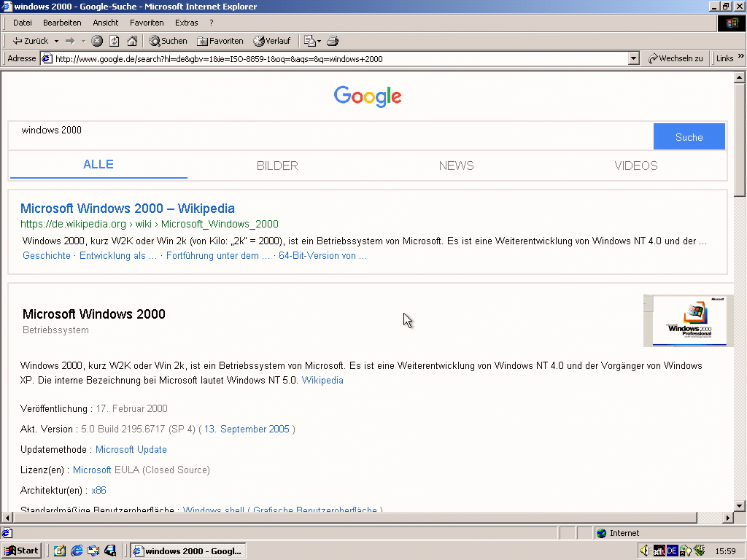Click the Wechseln zu go button
This screenshot has width=747, height=560.
coord(676,58)
